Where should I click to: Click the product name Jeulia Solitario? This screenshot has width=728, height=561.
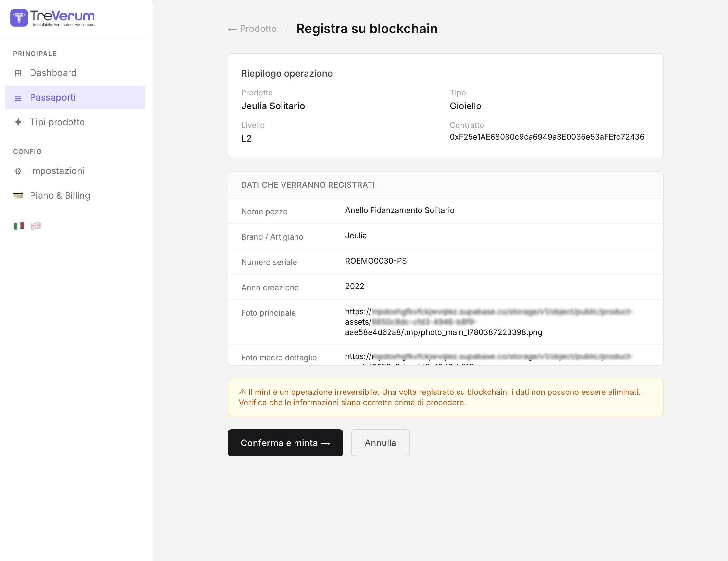(273, 106)
